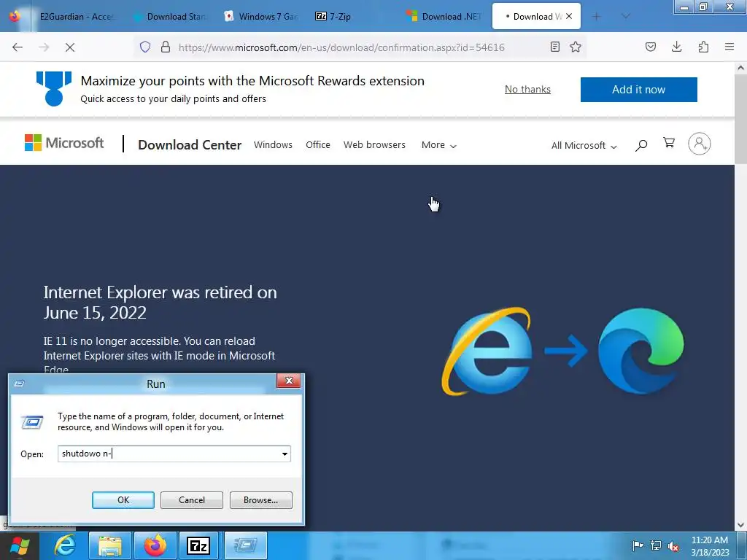Open the Microsoft site search magnifier

641,145
